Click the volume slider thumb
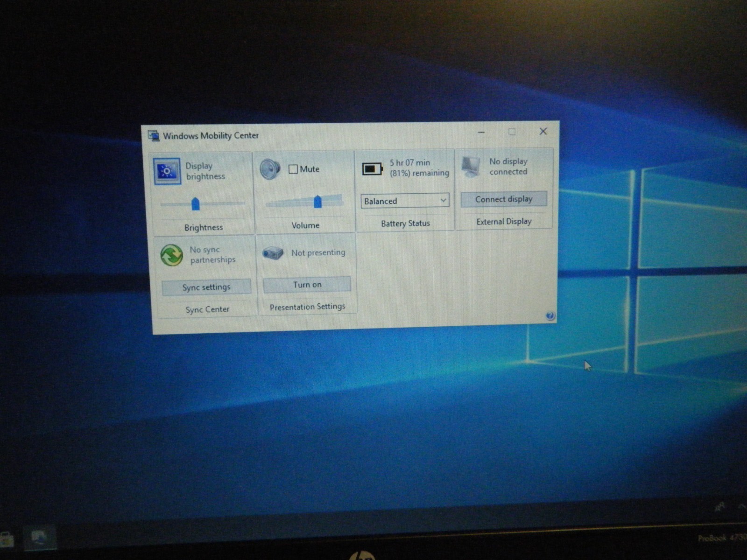This screenshot has height=560, width=747. point(317,202)
